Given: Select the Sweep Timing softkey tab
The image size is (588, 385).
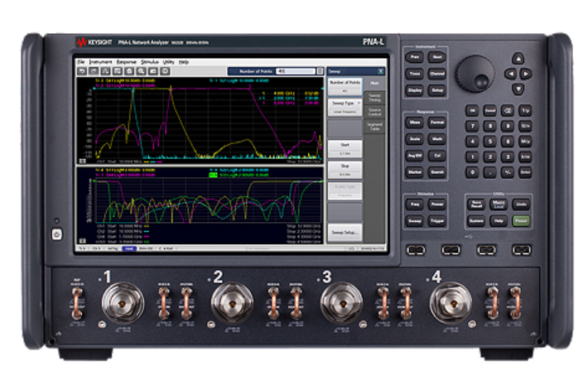Looking at the screenshot, I should pyautogui.click(x=374, y=98).
